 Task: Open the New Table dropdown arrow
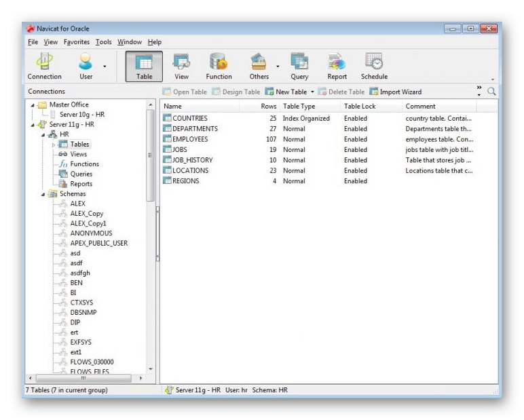pyautogui.click(x=312, y=92)
